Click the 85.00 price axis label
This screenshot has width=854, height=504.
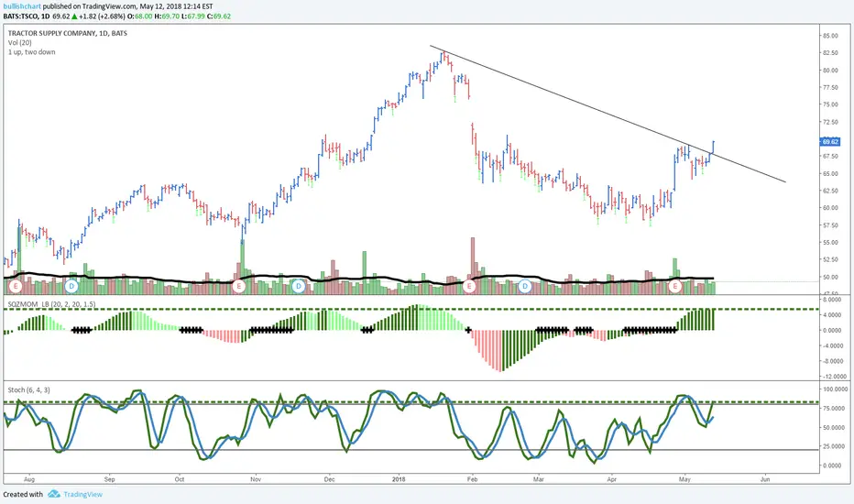830,36
